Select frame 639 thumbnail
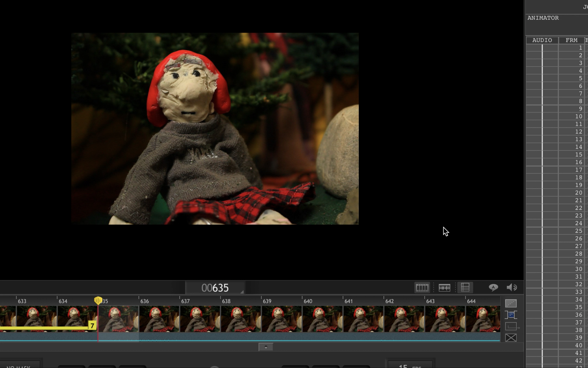Viewport: 588px width, 368px height. pyautogui.click(x=282, y=319)
